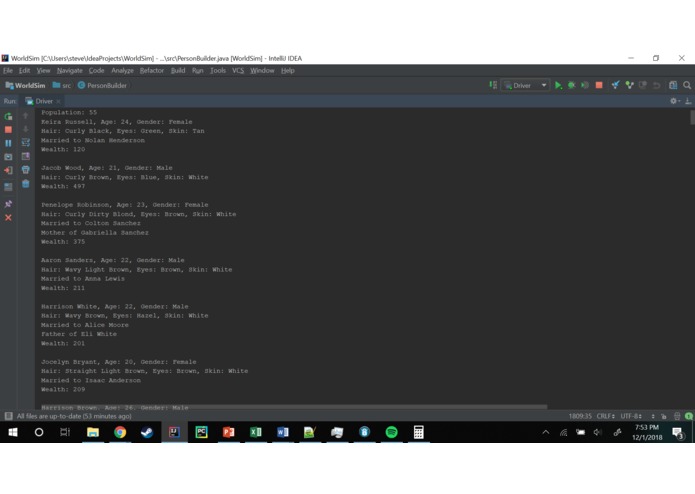Open the notification center in taskbar
This screenshot has height=494, width=695.
(678, 432)
